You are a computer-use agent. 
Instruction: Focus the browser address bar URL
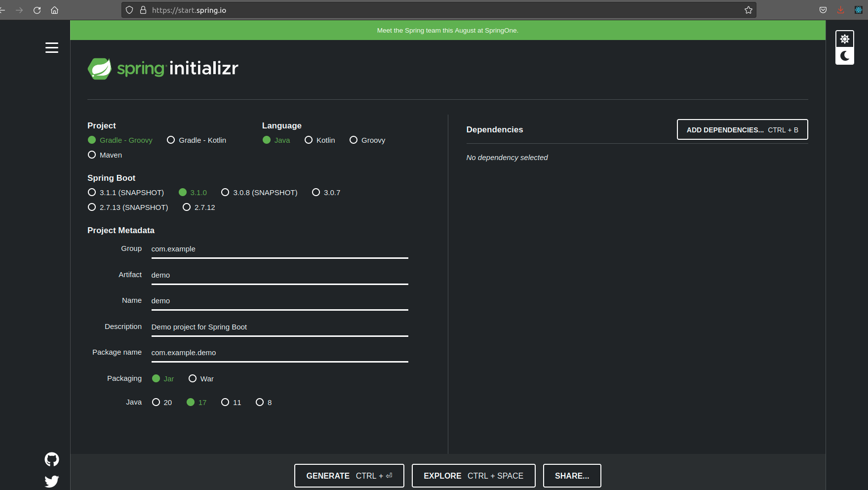coord(438,10)
